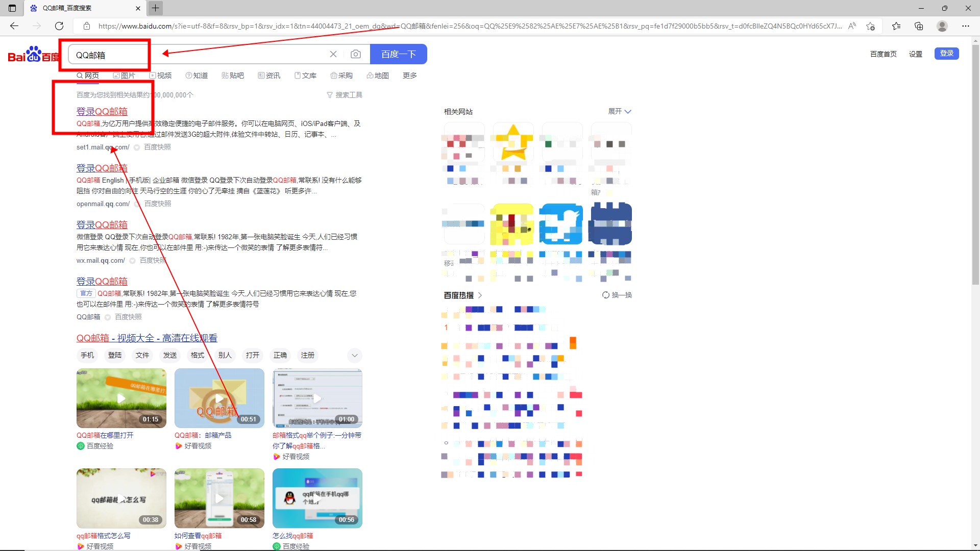This screenshot has width=980, height=551.
Task: Open 登录QQ邮箱 result for wx.mail.qq.com
Action: tap(102, 224)
